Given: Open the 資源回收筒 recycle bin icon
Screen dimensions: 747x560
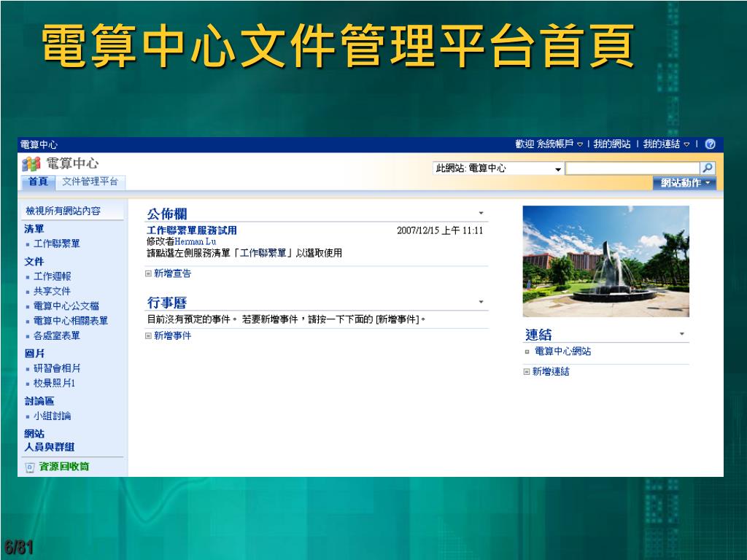Looking at the screenshot, I should pos(29,467).
